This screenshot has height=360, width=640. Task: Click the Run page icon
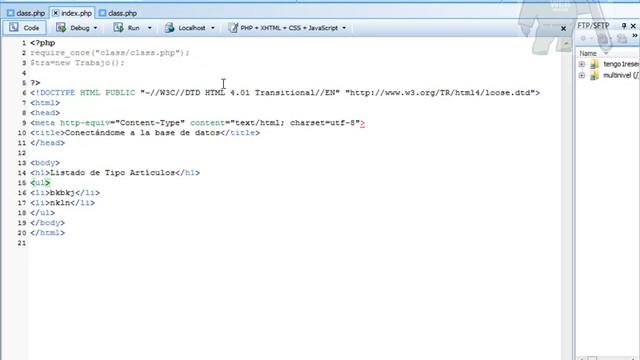pyautogui.click(x=118, y=27)
